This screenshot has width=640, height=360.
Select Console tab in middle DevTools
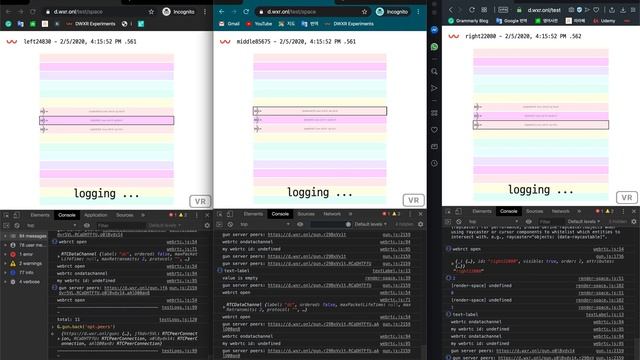coord(280,214)
